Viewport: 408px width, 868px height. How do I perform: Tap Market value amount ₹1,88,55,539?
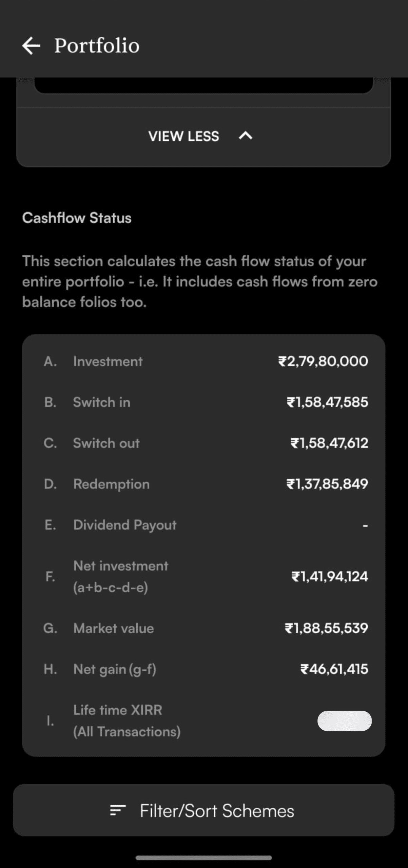click(x=326, y=628)
